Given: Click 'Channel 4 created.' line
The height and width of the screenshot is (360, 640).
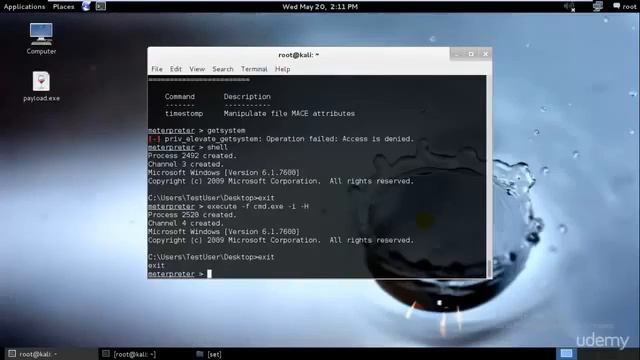Looking at the screenshot, I should pos(186,223).
